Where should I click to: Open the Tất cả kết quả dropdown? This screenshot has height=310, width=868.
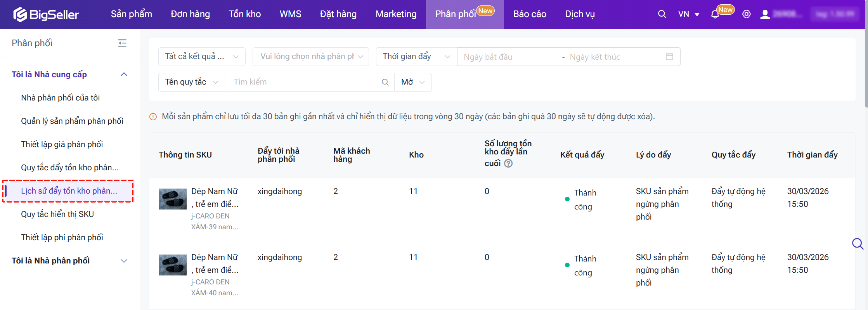click(x=202, y=57)
